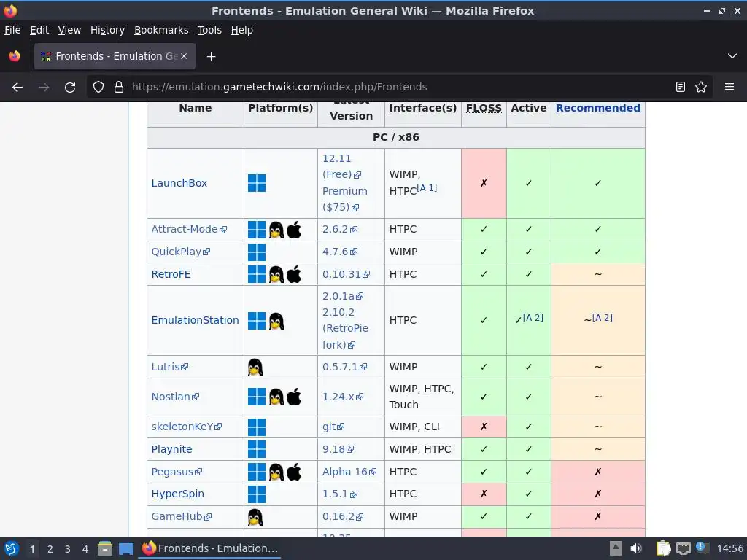Click the Linux penguin in Pegasus row
The height and width of the screenshot is (560, 747).
coord(276,472)
